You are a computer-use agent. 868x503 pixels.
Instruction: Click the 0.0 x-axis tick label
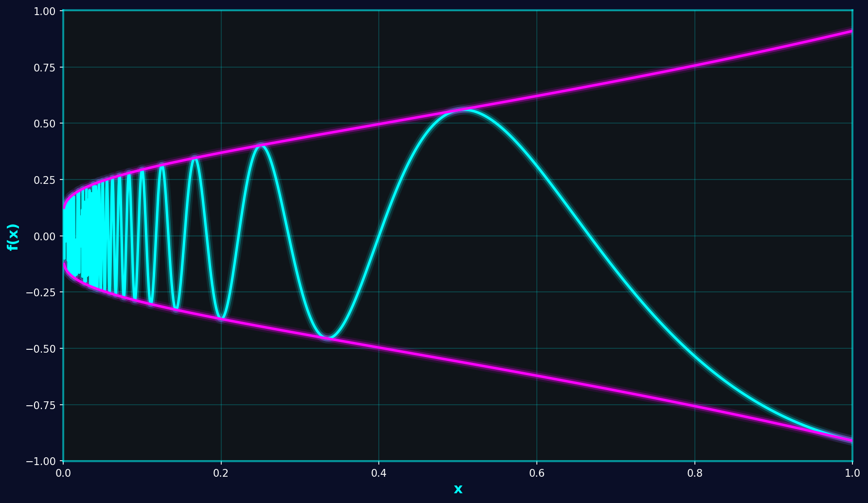point(63,473)
